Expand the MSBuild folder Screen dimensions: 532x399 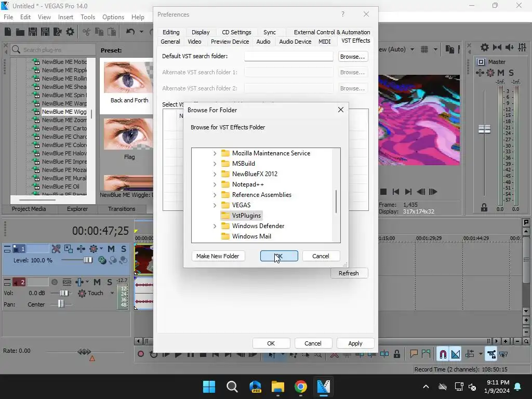click(215, 164)
